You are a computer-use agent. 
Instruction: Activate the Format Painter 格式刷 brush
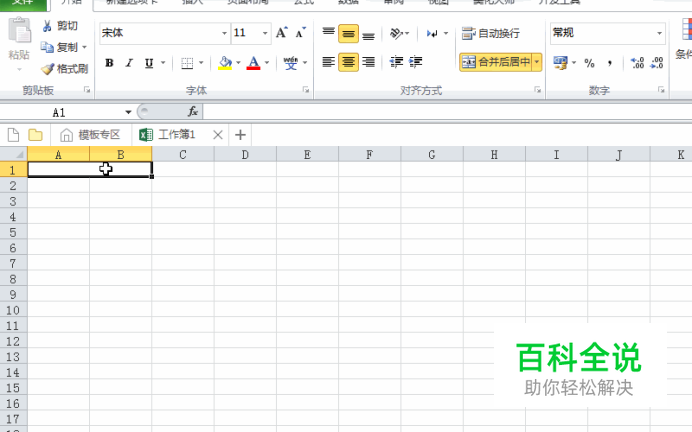(x=47, y=69)
